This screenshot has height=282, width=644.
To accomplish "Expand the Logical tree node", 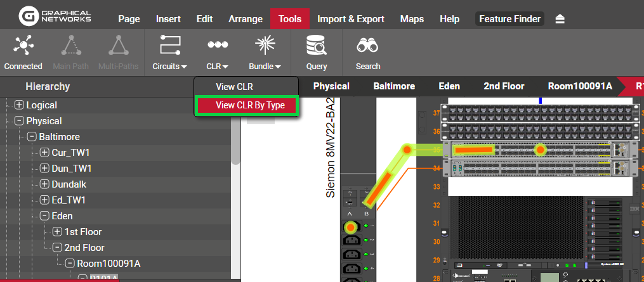I will tap(20, 105).
